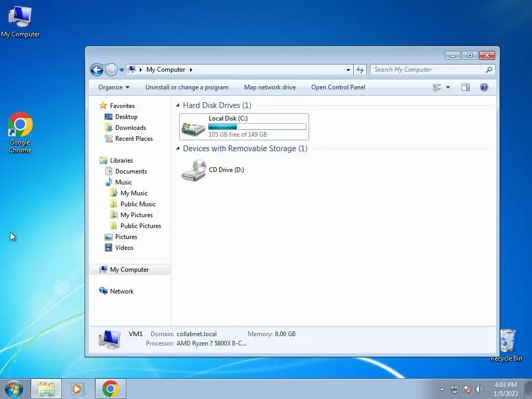Viewport: 532px width, 399px height.
Task: Select Documents library
Action: click(x=126, y=171)
